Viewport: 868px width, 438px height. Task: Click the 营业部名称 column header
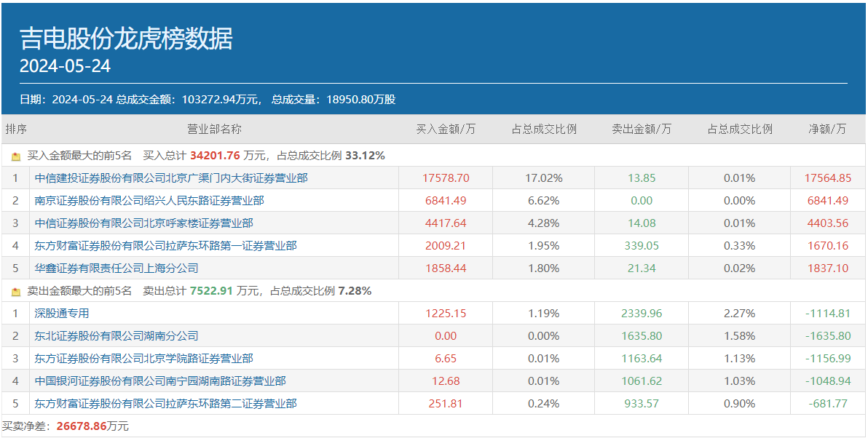pyautogui.click(x=215, y=130)
